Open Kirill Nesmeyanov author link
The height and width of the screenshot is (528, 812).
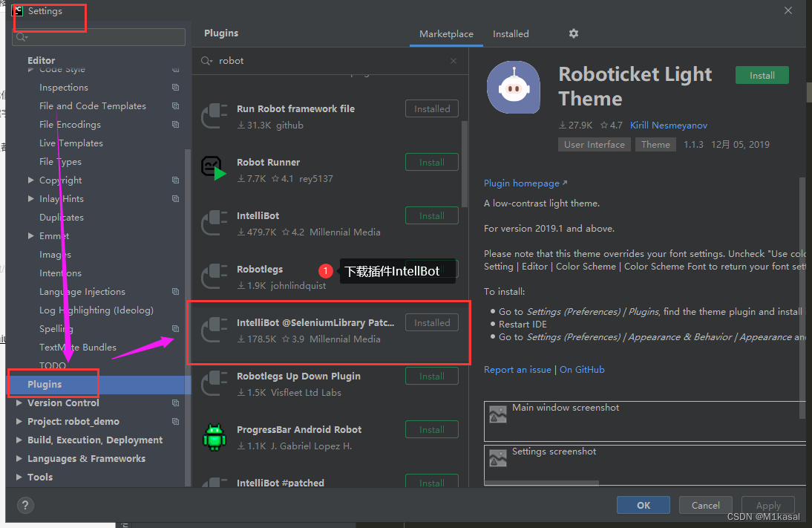[x=669, y=126]
